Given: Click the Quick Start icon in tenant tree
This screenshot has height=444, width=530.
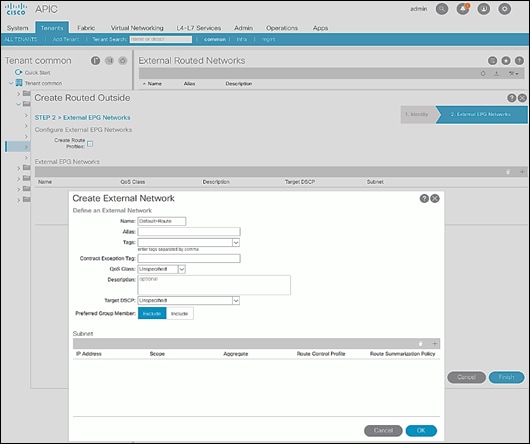Looking at the screenshot, I should click(x=18, y=72).
